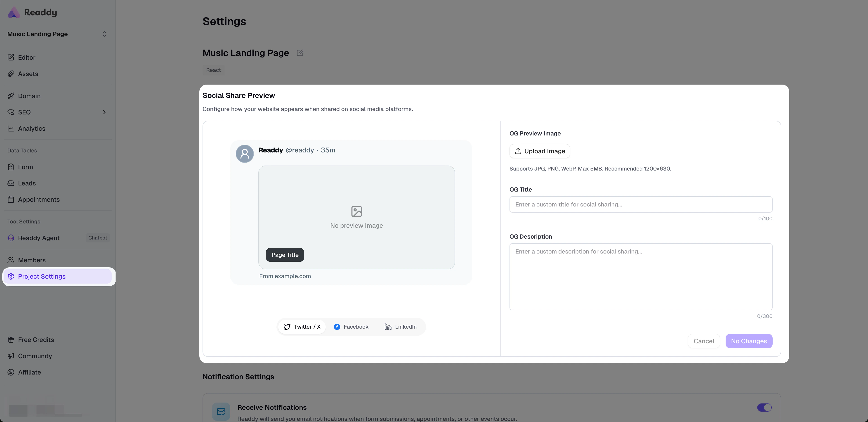Viewport: 868px width, 422px height.
Task: Click the Readdy avatar in the preview
Action: [x=245, y=154]
